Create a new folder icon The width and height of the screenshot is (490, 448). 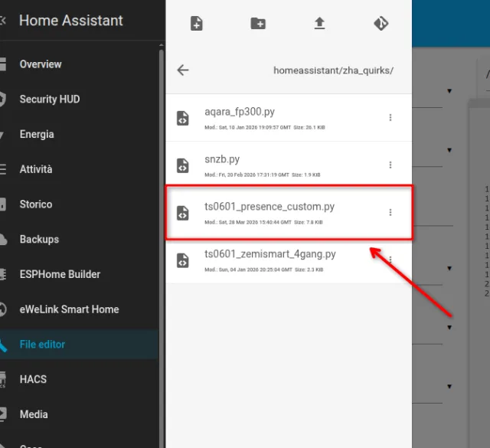(x=258, y=24)
